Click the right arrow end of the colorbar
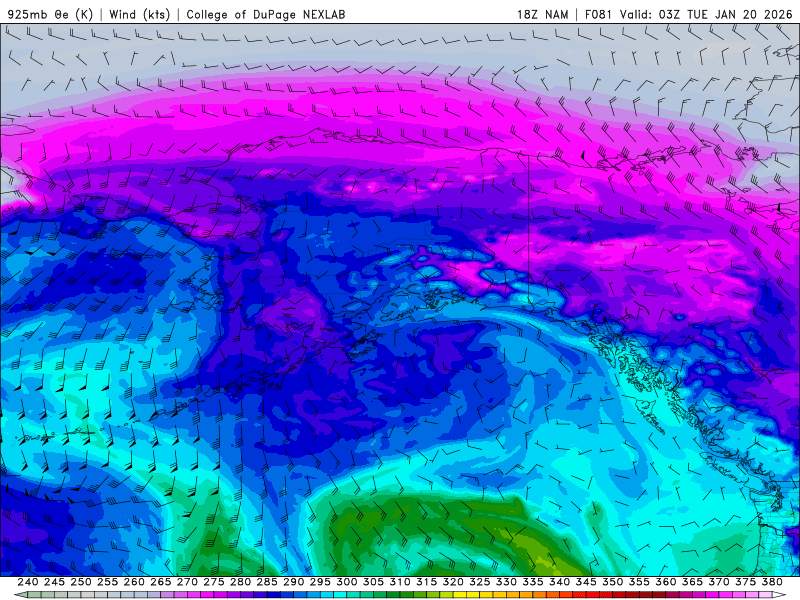Screen dimensions: 800x600 780,595
